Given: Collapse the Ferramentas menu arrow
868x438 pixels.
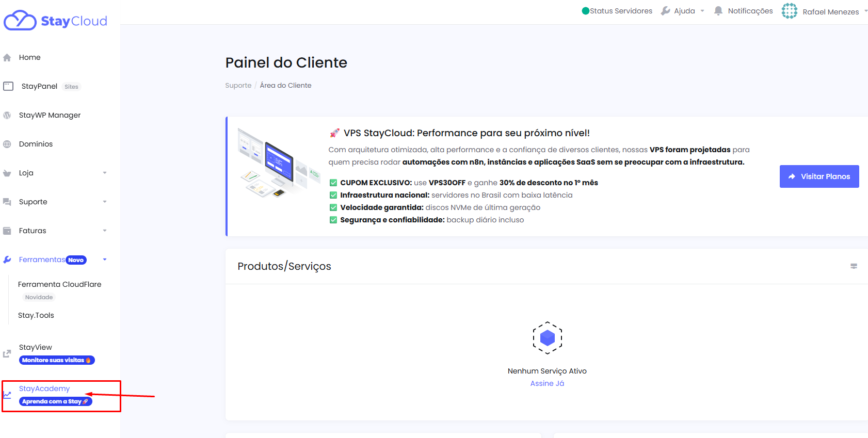Looking at the screenshot, I should [105, 259].
